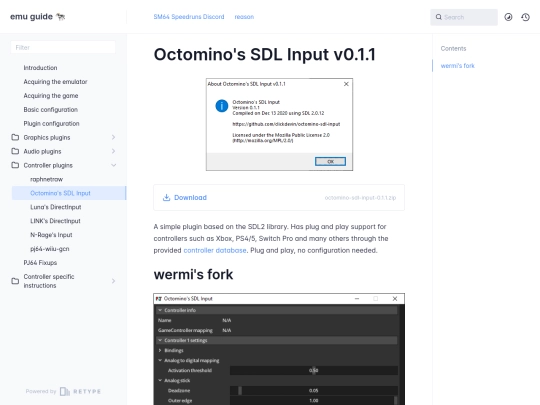This screenshot has width=540, height=405.
Task: Open the page history clock icon
Action: [525, 17]
